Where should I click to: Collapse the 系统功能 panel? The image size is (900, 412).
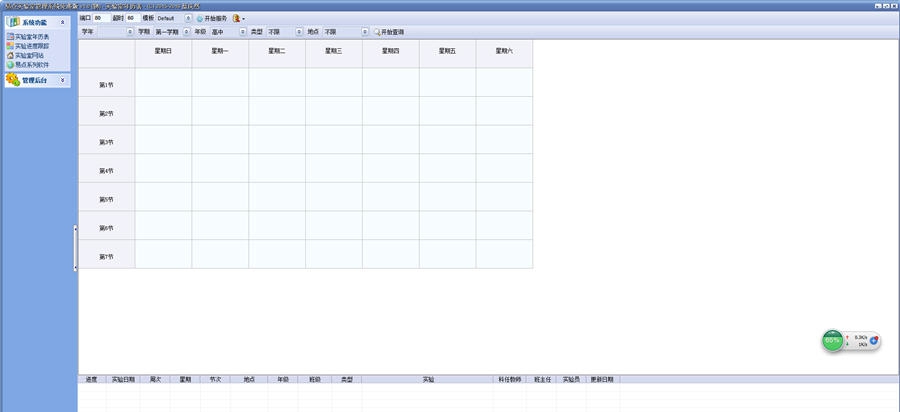(63, 21)
